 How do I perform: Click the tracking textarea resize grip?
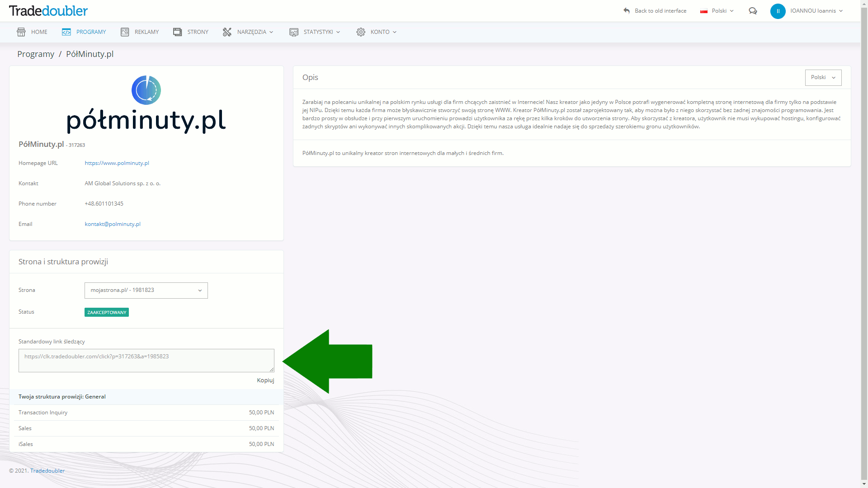(272, 370)
